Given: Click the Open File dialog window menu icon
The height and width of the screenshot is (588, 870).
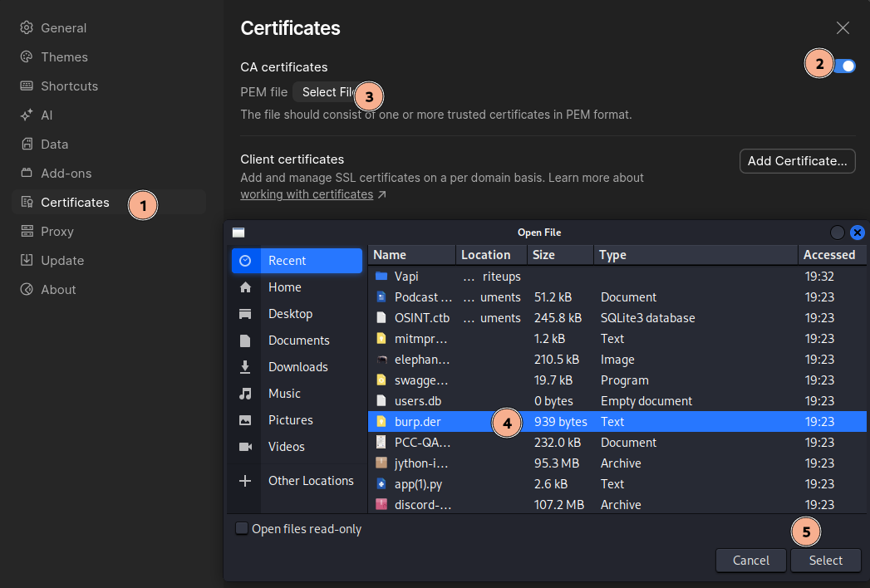Looking at the screenshot, I should tap(238, 233).
